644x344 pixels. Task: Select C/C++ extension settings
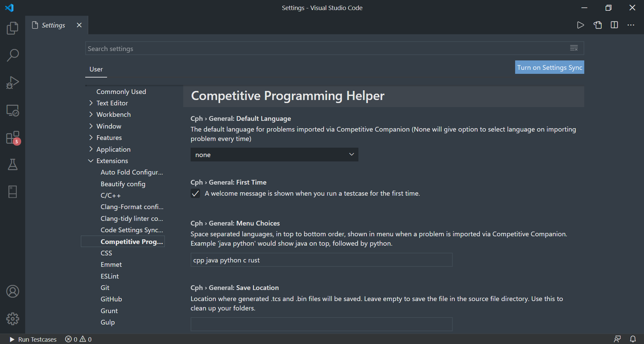110,195
